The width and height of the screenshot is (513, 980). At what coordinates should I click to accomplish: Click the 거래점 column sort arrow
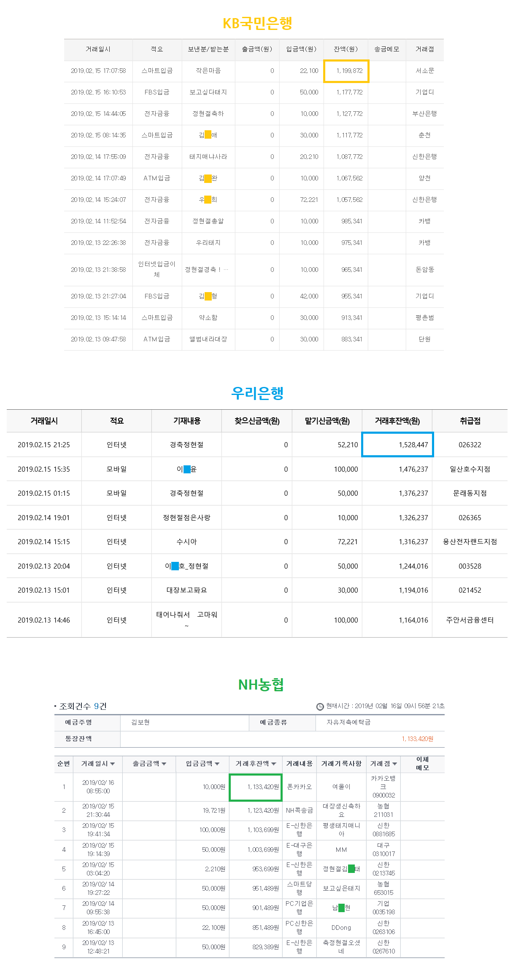pos(394,764)
